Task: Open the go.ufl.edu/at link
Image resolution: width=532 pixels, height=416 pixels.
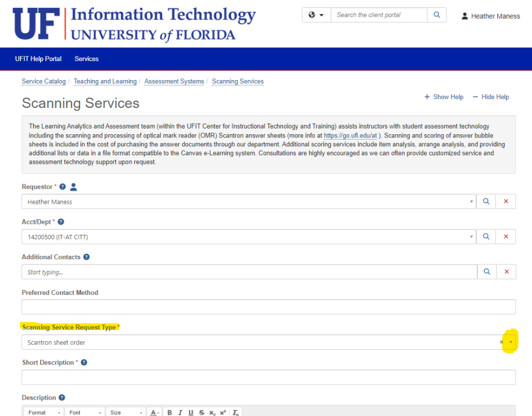Action: pos(350,135)
